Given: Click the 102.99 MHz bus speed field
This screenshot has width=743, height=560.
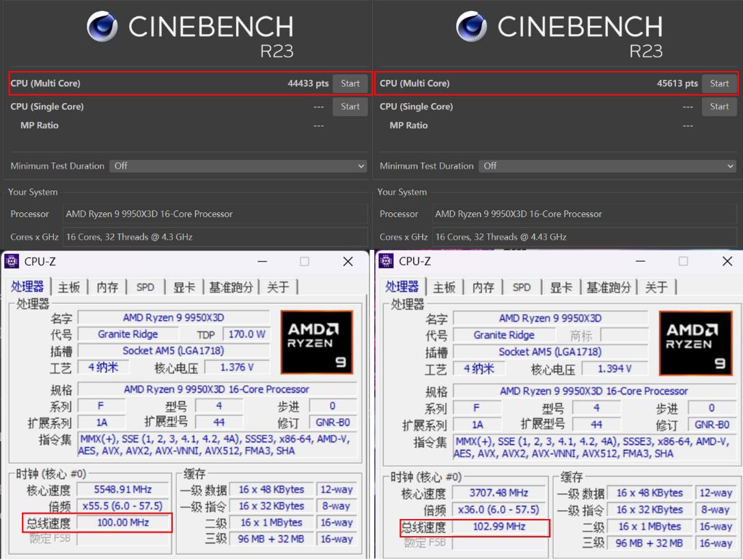Looking at the screenshot, I should (x=499, y=527).
